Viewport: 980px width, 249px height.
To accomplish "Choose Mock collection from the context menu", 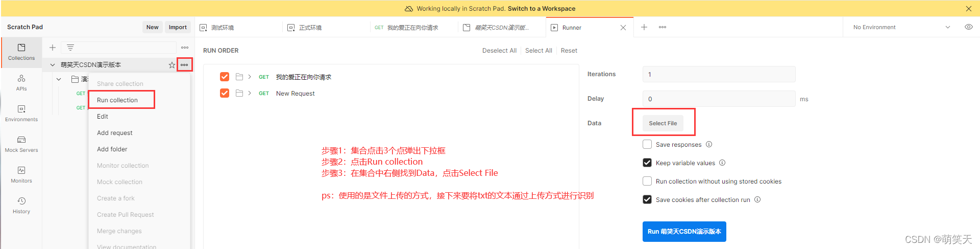I will [139, 182].
